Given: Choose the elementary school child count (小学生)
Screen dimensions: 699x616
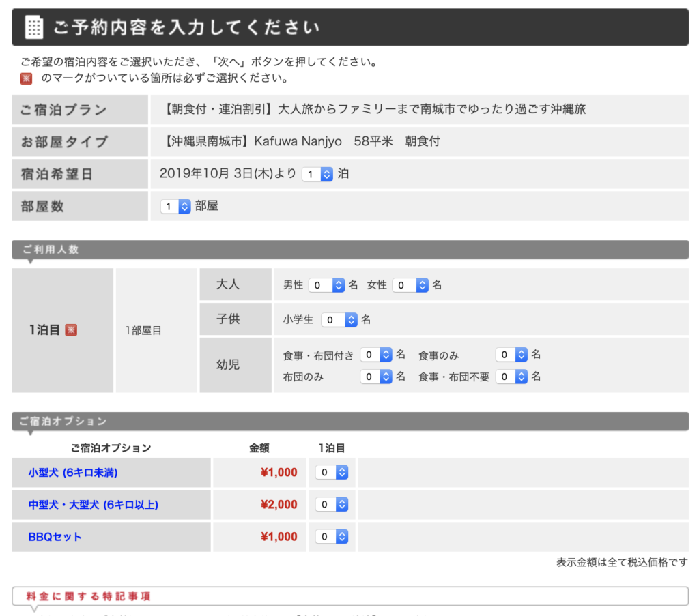Looking at the screenshot, I should point(339,320).
